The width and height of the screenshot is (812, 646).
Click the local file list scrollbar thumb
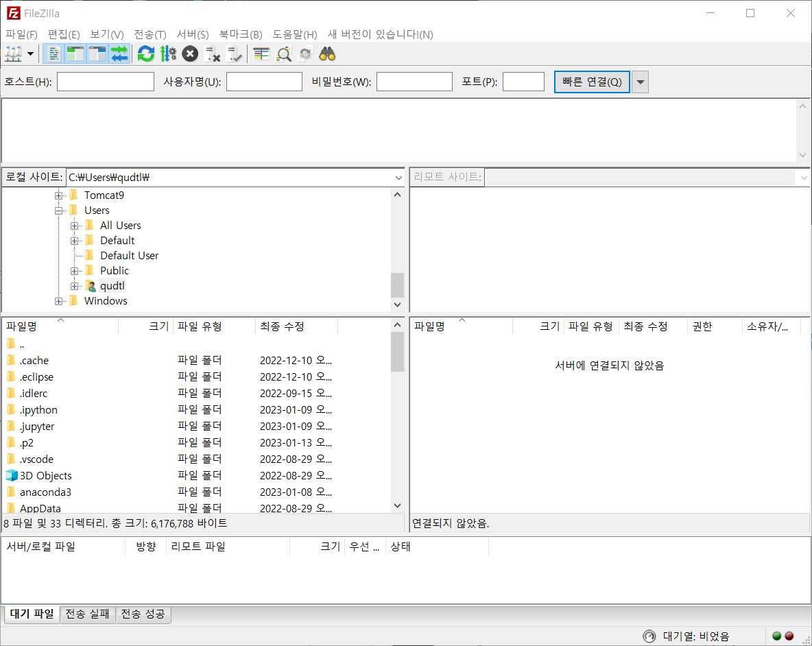397,352
